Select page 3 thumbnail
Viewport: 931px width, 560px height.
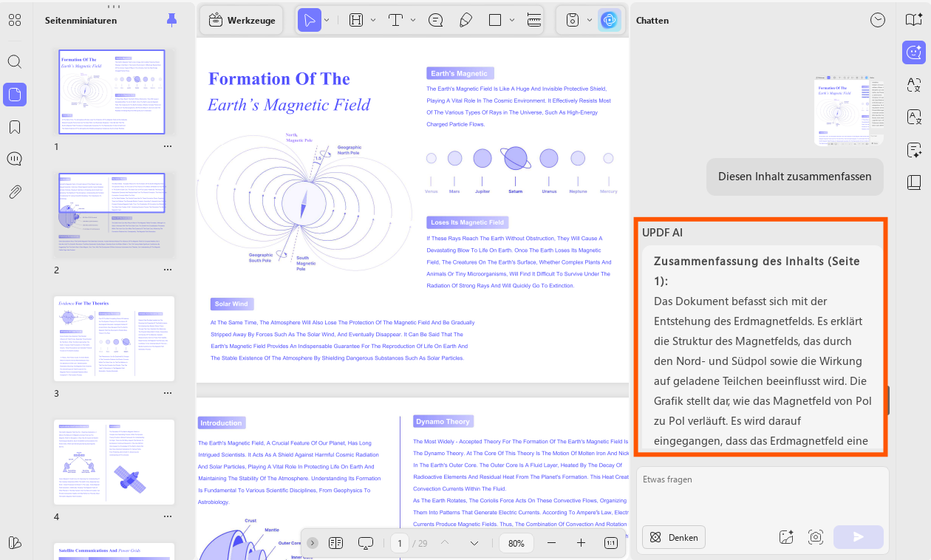[x=115, y=338]
